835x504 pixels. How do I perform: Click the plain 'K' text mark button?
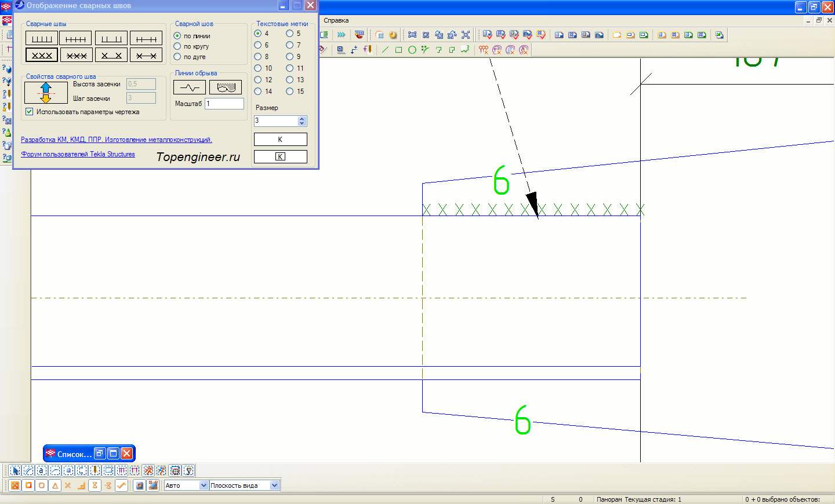[x=280, y=140]
